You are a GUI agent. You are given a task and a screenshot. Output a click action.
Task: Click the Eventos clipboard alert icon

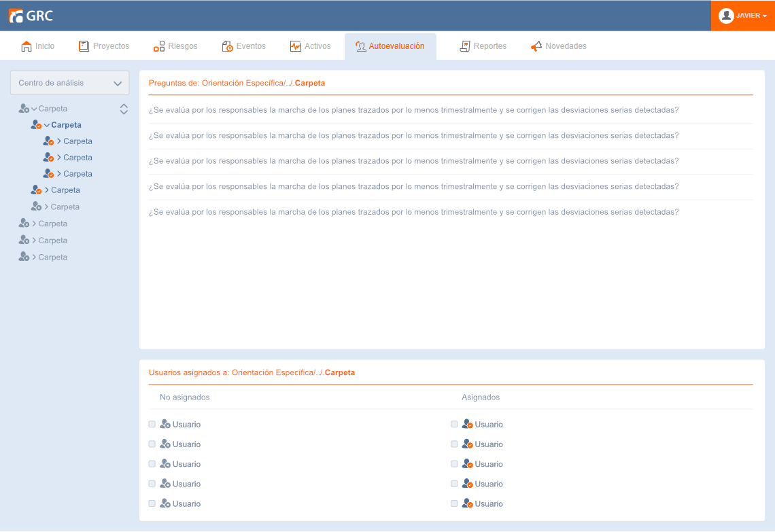[227, 46]
